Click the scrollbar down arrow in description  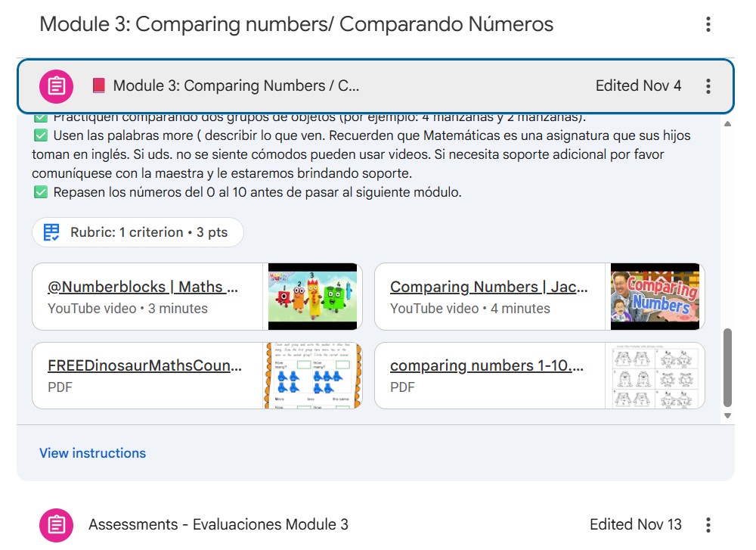click(728, 415)
